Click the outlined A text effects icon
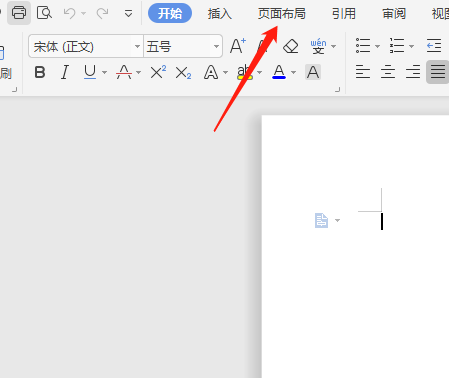Image resolution: width=449 pixels, height=378 pixels. click(211, 72)
